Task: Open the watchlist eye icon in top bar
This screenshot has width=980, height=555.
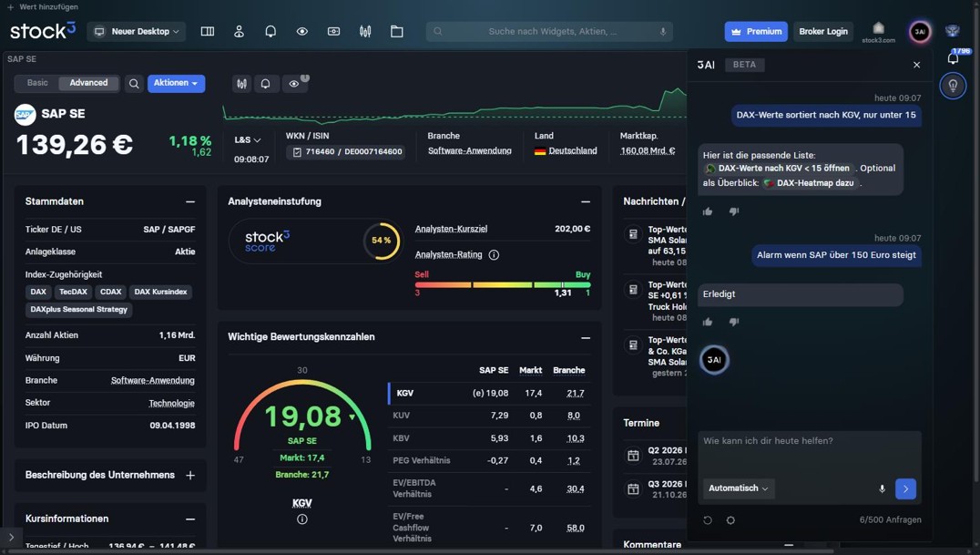Action: point(301,31)
